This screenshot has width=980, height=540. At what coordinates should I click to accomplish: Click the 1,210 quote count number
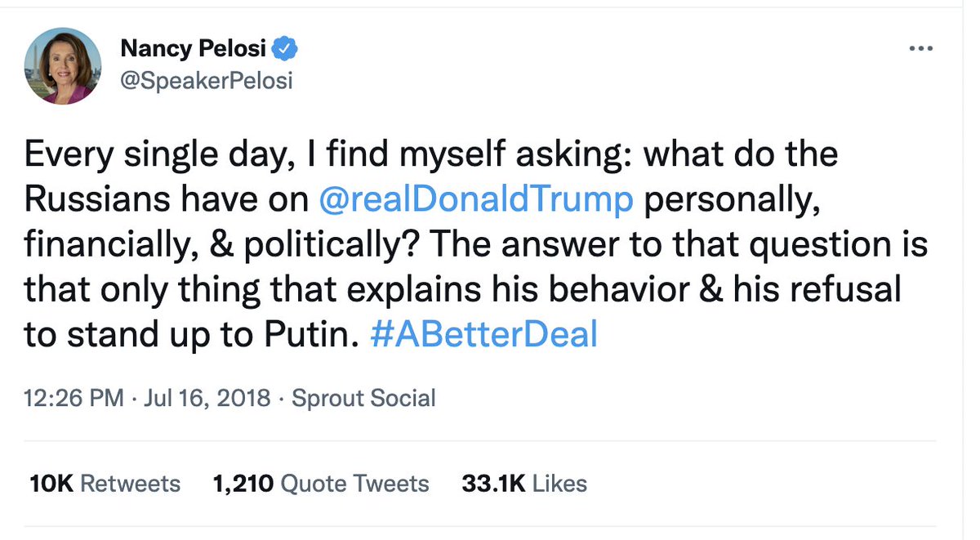[243, 483]
